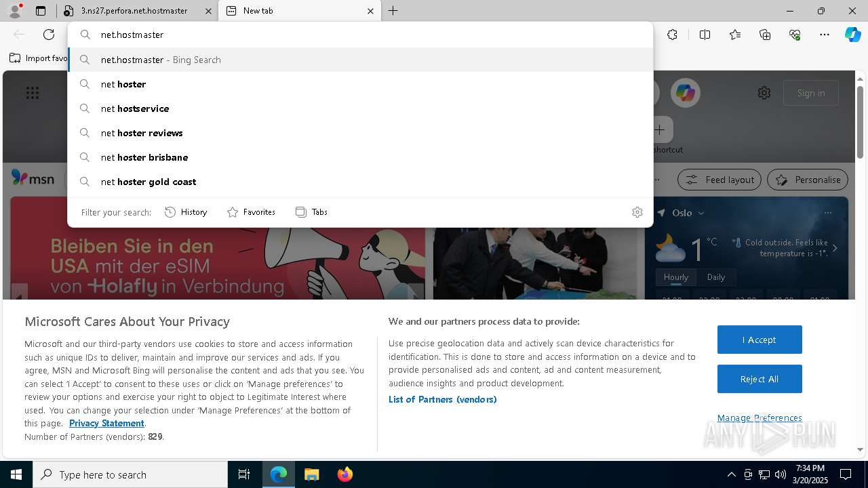Click the address bar containing net.hostmaster
This screenshot has width=868, height=488.
pos(360,35)
